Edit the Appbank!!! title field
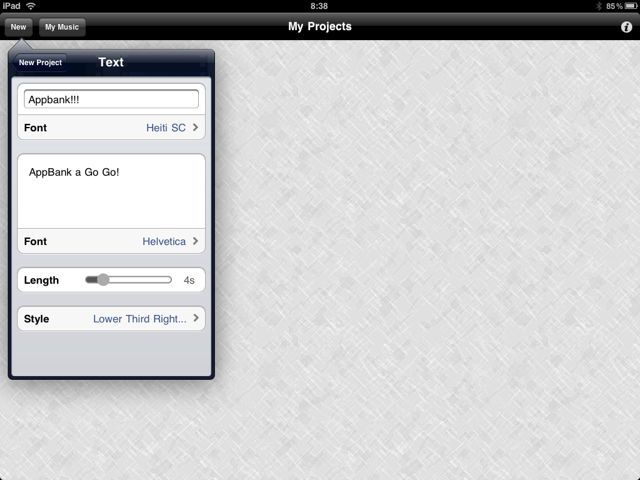This screenshot has height=480, width=640. [x=111, y=100]
